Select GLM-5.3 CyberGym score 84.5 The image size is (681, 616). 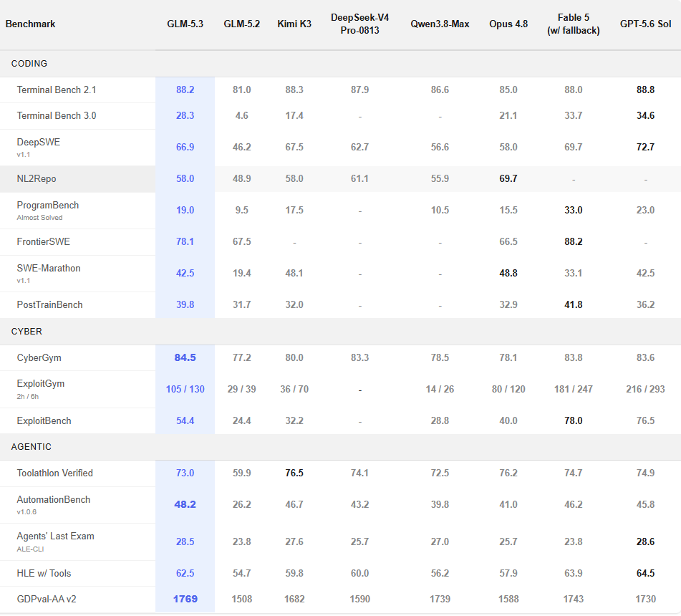coord(185,357)
